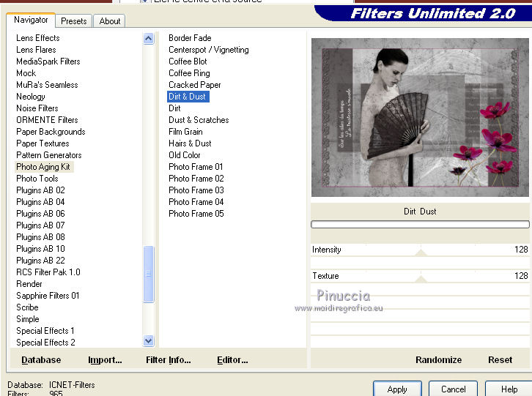532x396 pixels.
Task: Choose the Photo Frame 05 filter
Action: coord(196,214)
